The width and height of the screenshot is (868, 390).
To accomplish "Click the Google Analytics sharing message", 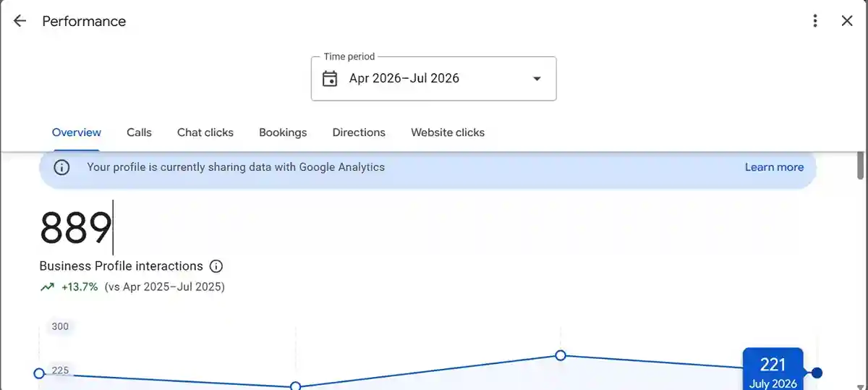I will pos(236,167).
